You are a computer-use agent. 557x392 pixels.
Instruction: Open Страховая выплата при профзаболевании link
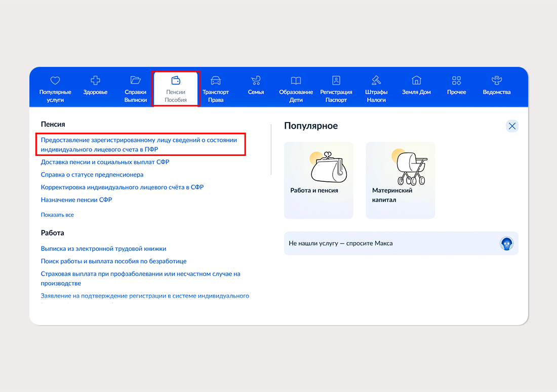(x=141, y=279)
